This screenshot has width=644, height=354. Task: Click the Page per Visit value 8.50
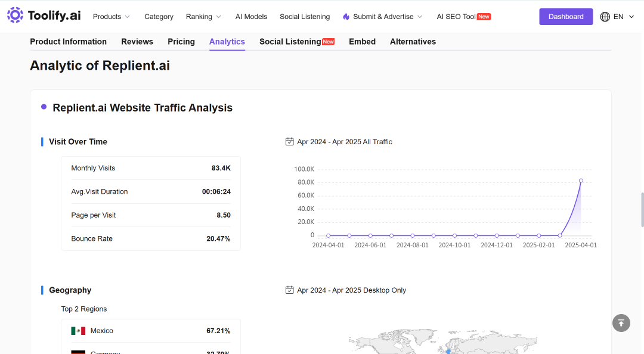click(224, 215)
